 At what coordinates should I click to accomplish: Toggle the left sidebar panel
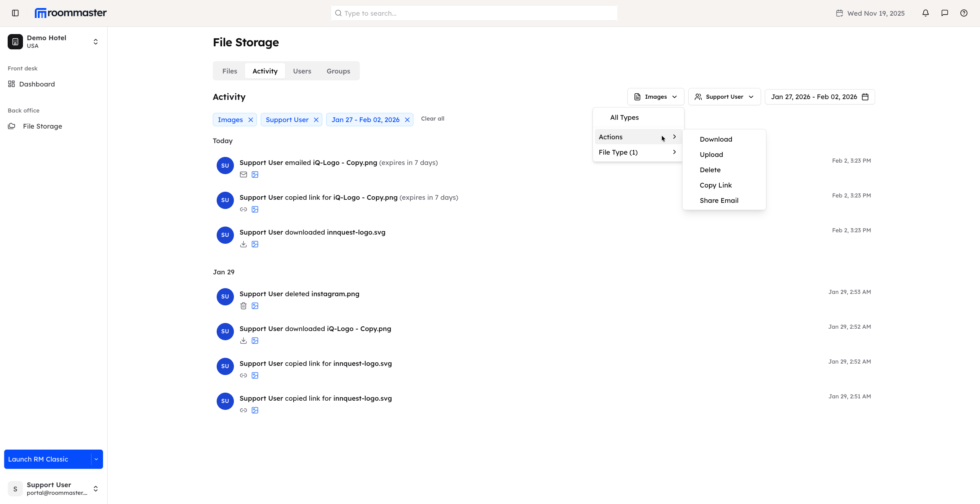pyautogui.click(x=15, y=13)
